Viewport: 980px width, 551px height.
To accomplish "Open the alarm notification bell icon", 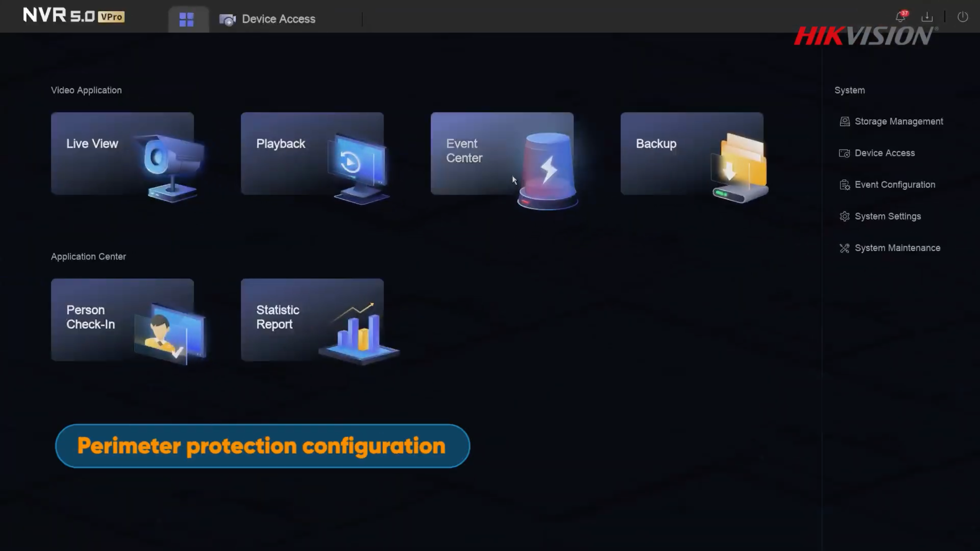I will (x=900, y=17).
